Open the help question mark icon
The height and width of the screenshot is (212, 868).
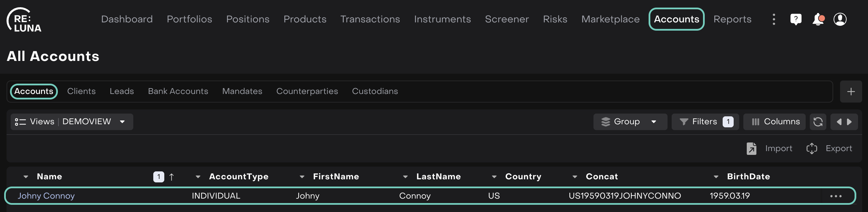coord(796,19)
